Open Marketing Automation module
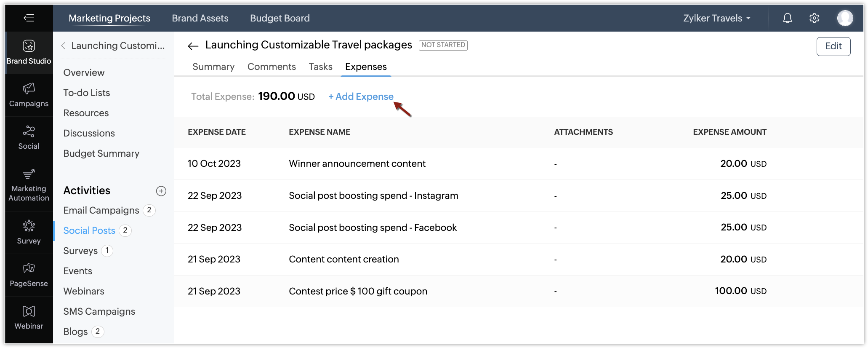This screenshot has height=348, width=868. 29,185
